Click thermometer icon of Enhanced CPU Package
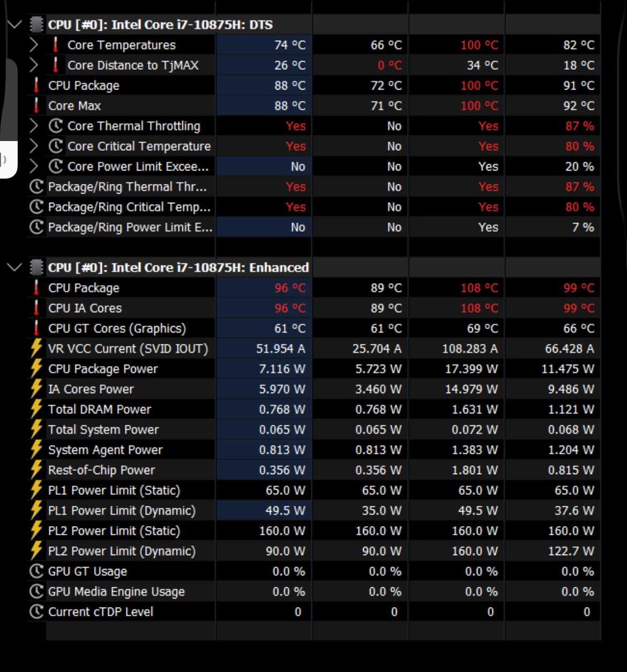The height and width of the screenshot is (672, 627). [x=36, y=288]
